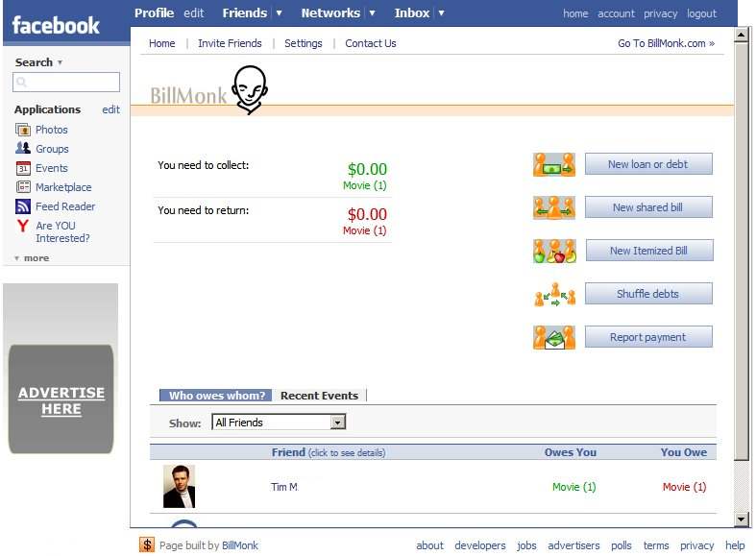Expand the Search options arrow
756x556 pixels.
[60, 62]
